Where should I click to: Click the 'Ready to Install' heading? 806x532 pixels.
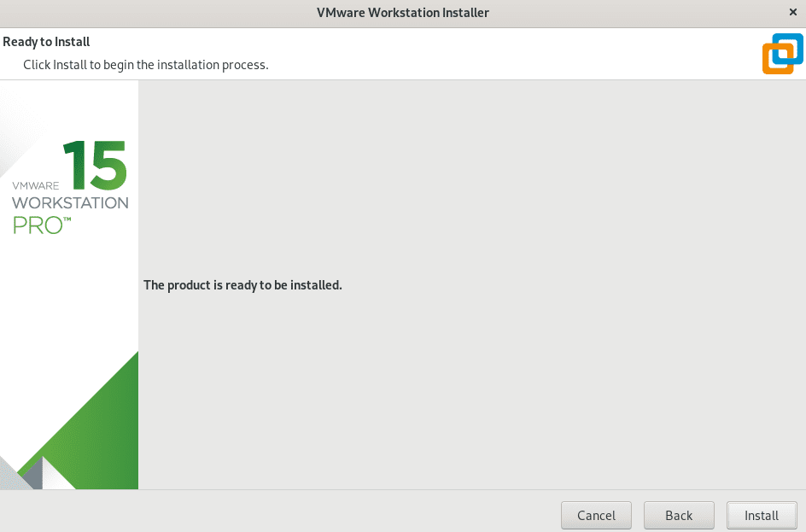45,41
